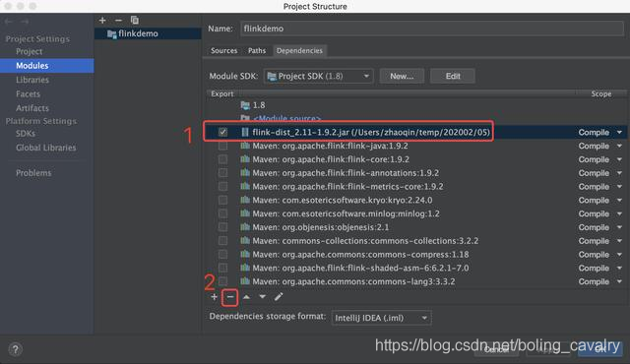The width and height of the screenshot is (630, 364).
Task: Click the Edit SDK button
Action: click(453, 76)
